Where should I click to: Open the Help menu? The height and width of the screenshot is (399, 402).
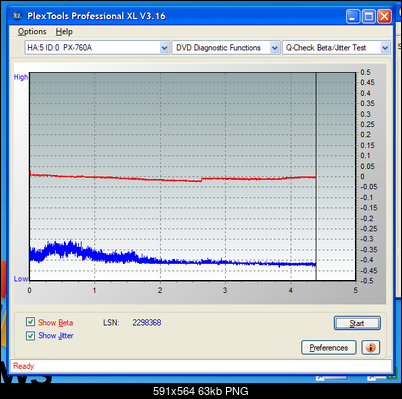(64, 32)
